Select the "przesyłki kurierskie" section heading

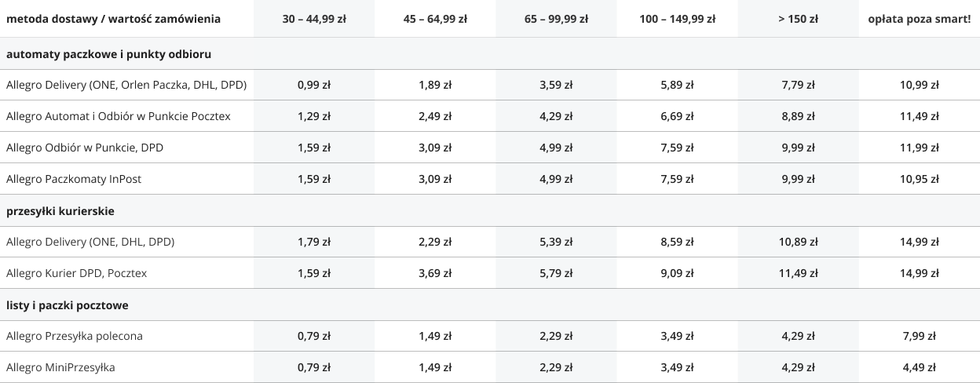pos(61,211)
